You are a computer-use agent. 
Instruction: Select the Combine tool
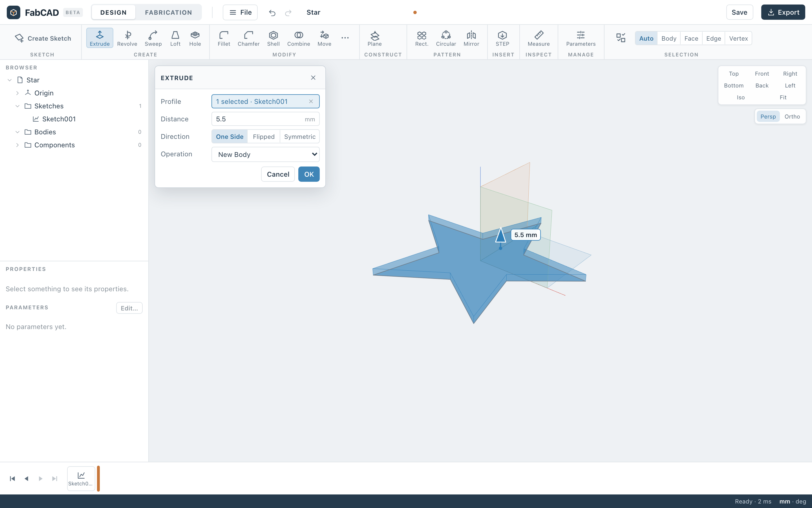298,38
